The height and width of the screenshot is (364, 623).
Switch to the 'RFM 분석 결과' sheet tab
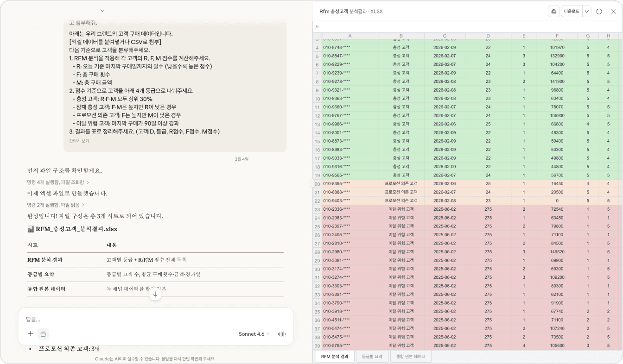(x=335, y=357)
